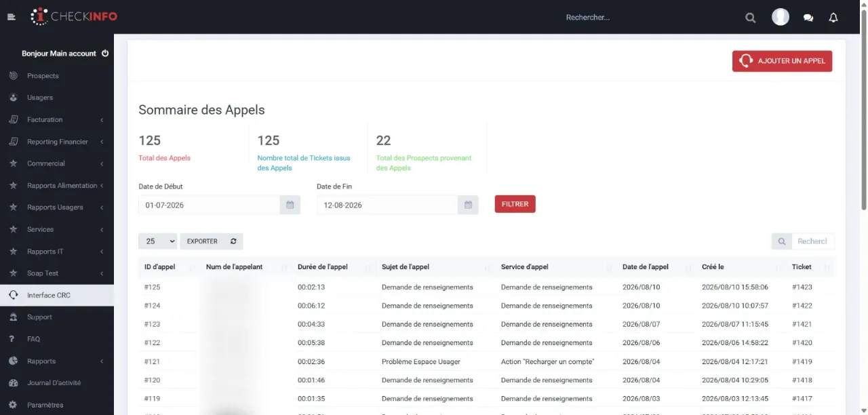868x415 pixels.
Task: Click the Exporter button
Action: pos(202,241)
